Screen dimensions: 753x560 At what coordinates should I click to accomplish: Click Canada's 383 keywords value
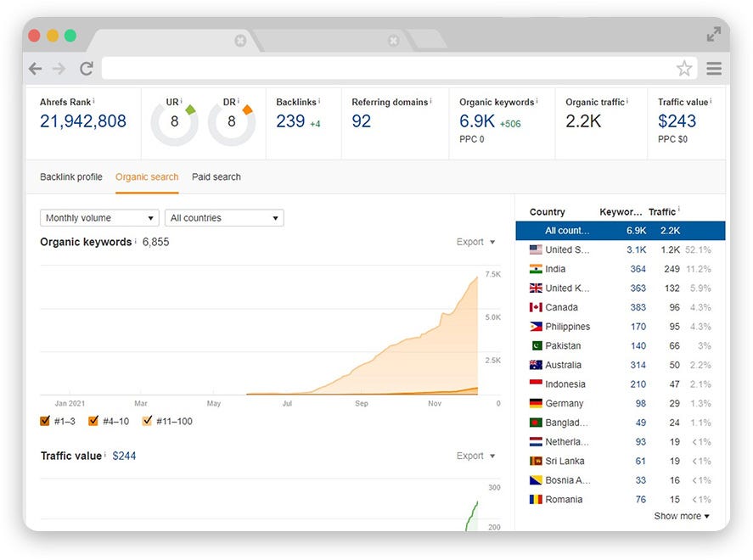(x=638, y=307)
